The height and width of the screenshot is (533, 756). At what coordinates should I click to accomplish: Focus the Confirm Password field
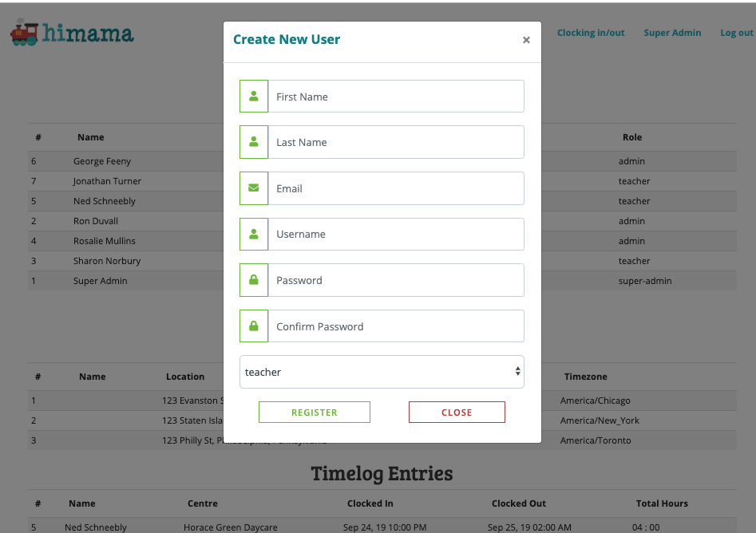396,326
